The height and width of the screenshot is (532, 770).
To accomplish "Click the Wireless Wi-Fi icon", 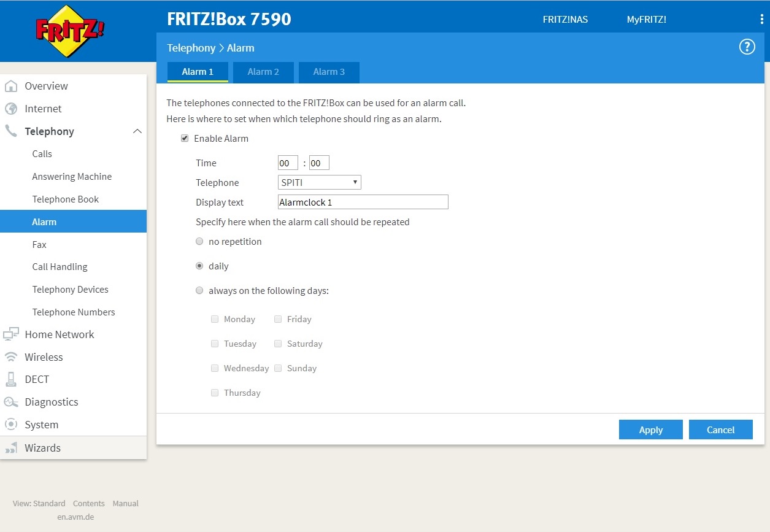I will tap(11, 357).
